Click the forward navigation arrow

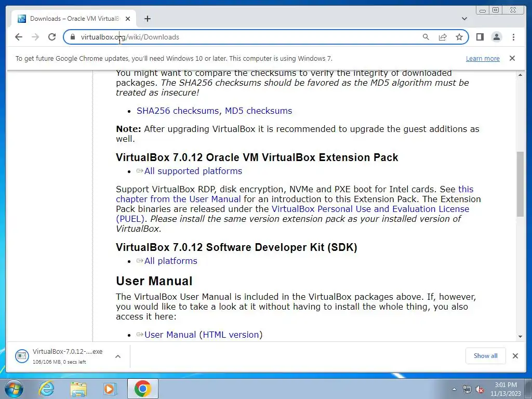point(35,37)
